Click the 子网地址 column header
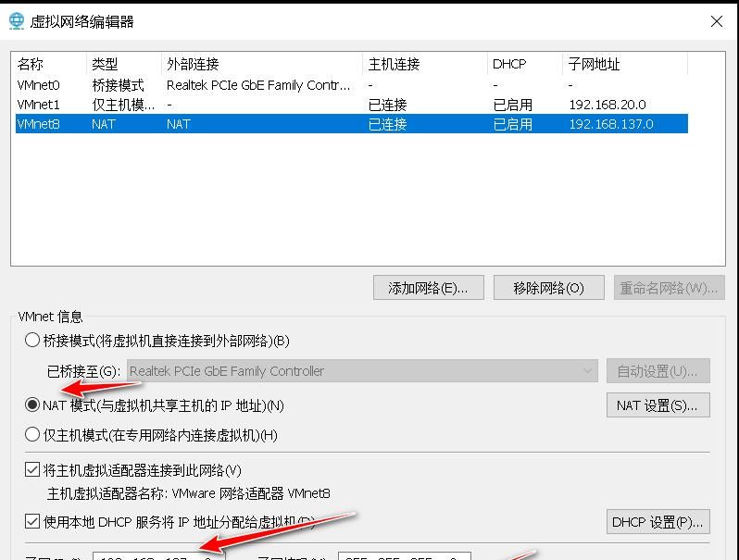Viewport: 739px width, 560px height. coord(625,64)
